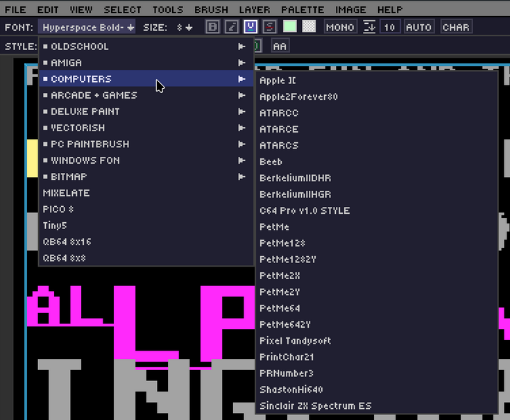Select the PetMe1282Y font

coord(377,259)
